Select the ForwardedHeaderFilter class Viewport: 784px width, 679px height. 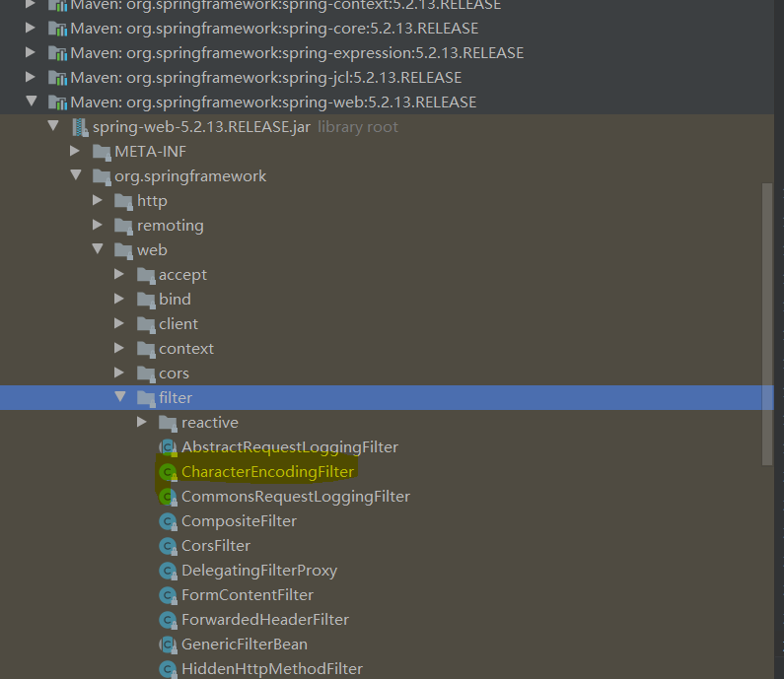265,620
